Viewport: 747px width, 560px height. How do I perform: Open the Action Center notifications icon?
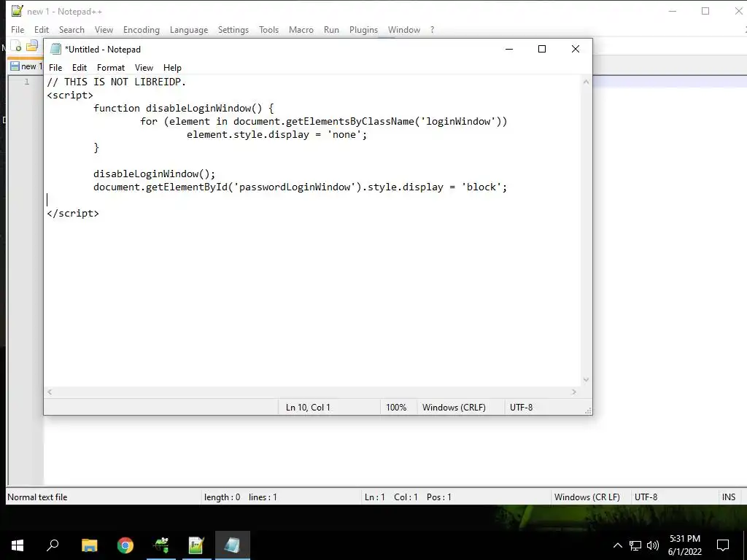[x=723, y=545]
